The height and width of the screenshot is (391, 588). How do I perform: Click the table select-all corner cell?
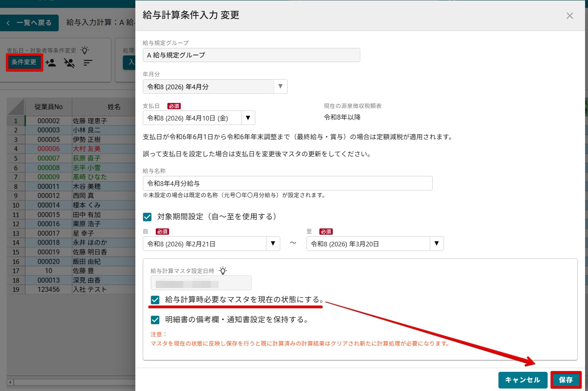(x=16, y=107)
